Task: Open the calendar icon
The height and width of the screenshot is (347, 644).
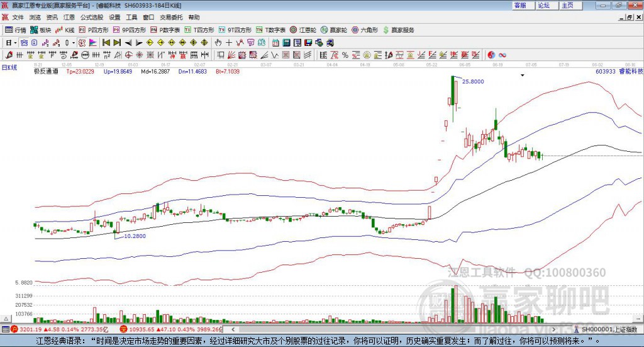Action: click(x=275, y=43)
